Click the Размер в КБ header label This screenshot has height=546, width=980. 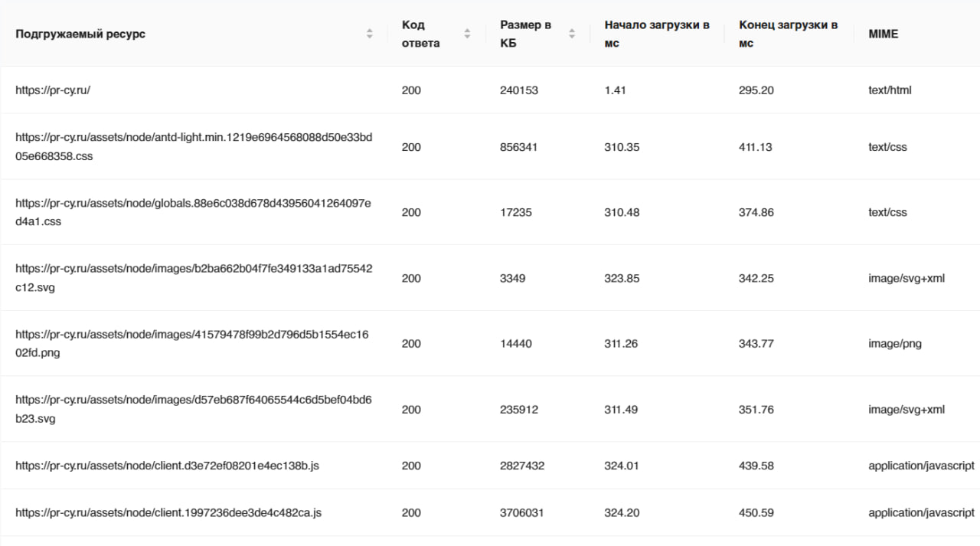pyautogui.click(x=525, y=34)
